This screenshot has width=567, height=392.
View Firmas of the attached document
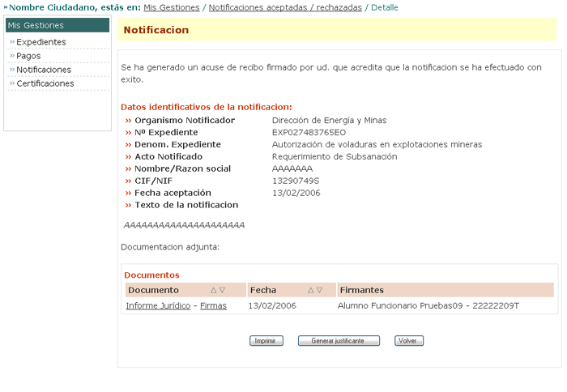213,306
